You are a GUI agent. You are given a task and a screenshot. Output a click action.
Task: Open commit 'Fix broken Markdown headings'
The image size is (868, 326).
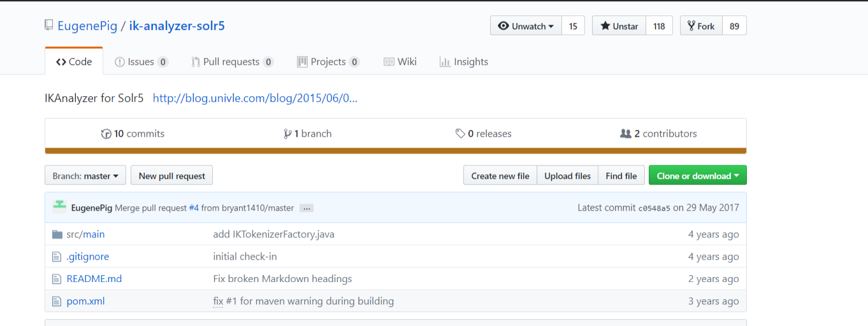point(282,279)
